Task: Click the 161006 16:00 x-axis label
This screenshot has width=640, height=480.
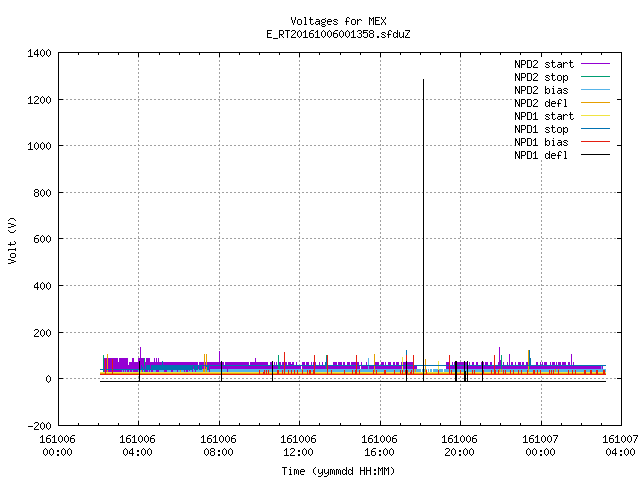Action: click(379, 446)
